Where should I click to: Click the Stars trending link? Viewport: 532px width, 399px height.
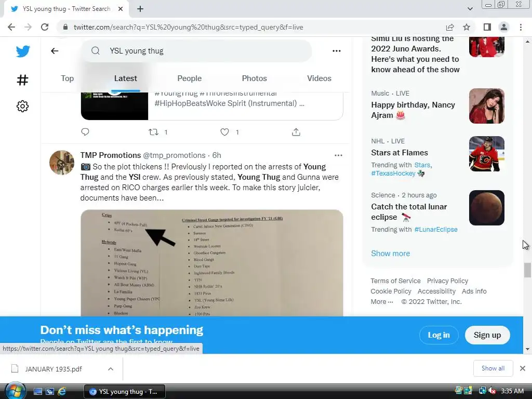[423, 165]
